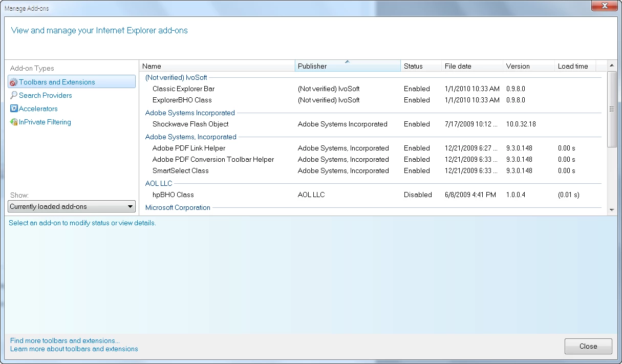622x364 pixels.
Task: Click Enabled status of Shockwave Flash Object
Action: (x=417, y=124)
